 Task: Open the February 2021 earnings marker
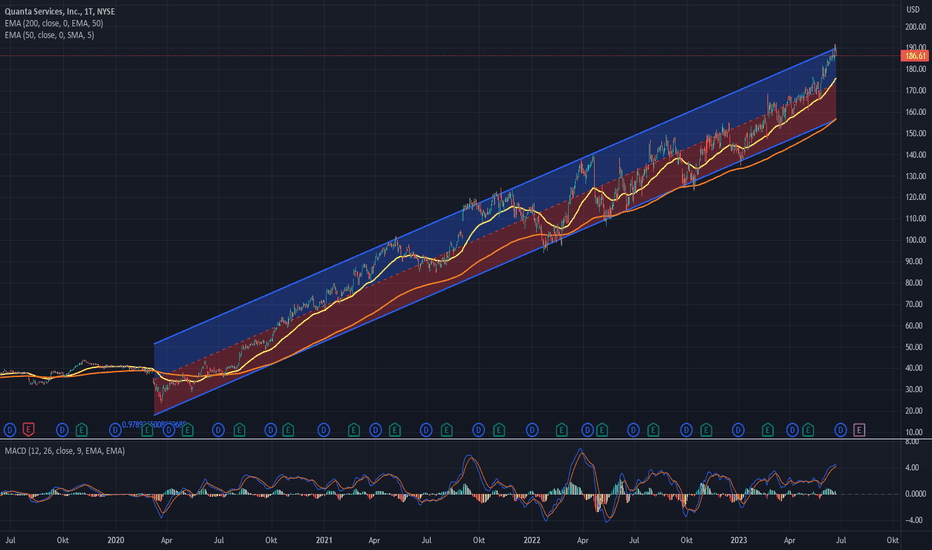(x=354, y=429)
